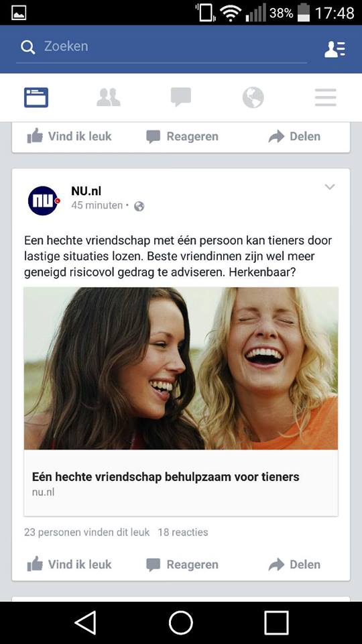Open the Notifications globe tab
The height and width of the screenshot is (644, 362).
coord(253,98)
